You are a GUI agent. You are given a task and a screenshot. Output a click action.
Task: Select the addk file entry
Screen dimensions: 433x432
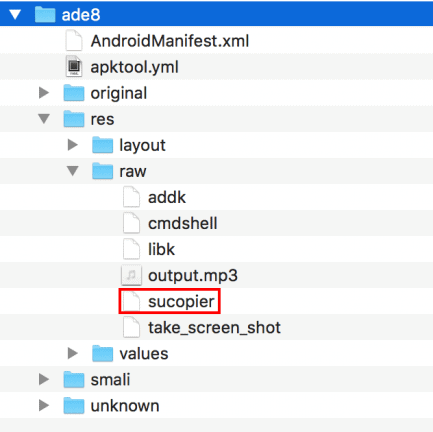(x=167, y=197)
